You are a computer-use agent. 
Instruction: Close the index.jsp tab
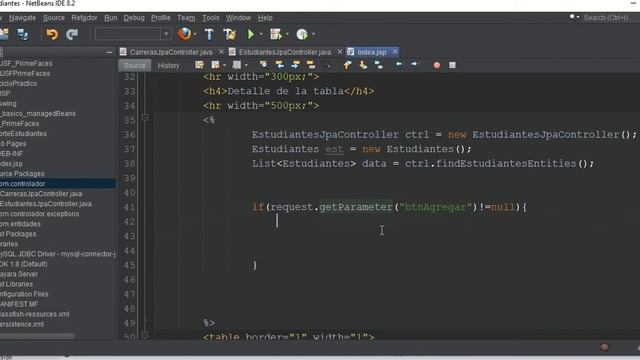395,52
